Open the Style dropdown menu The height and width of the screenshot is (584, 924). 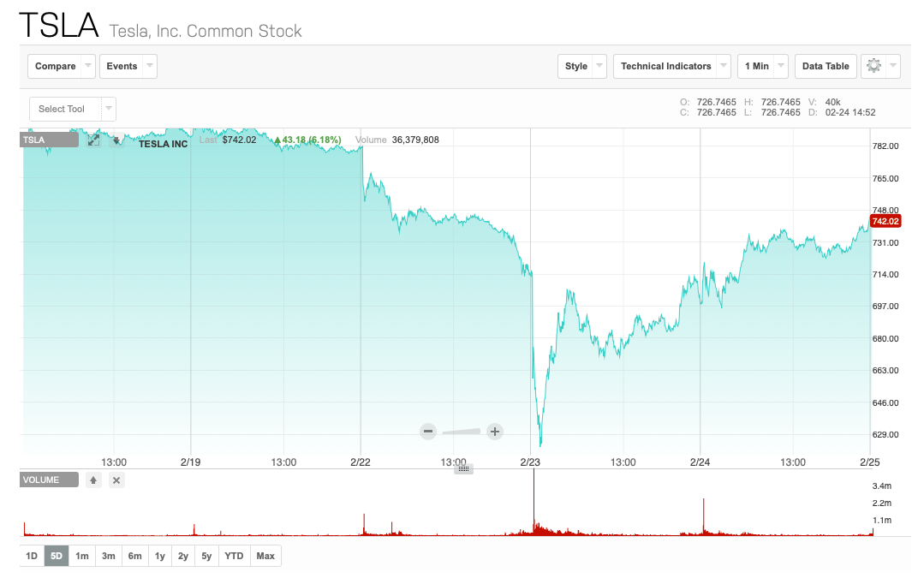point(582,66)
